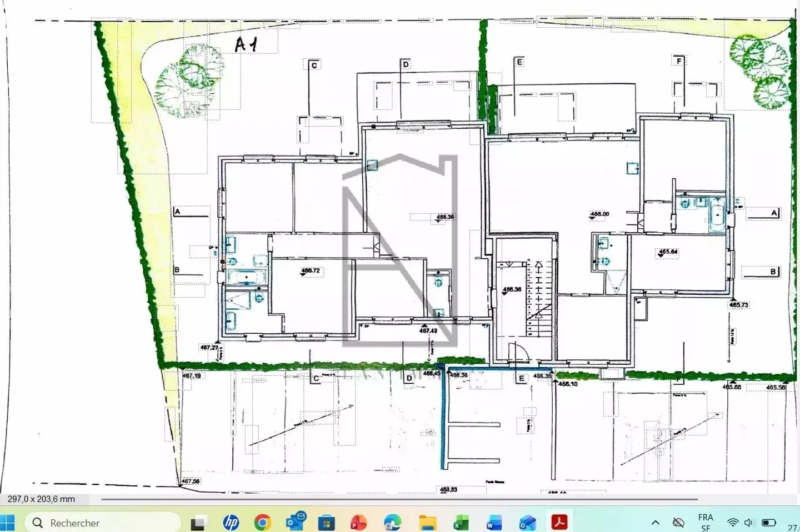Open the new Outlook app icon

527,523
